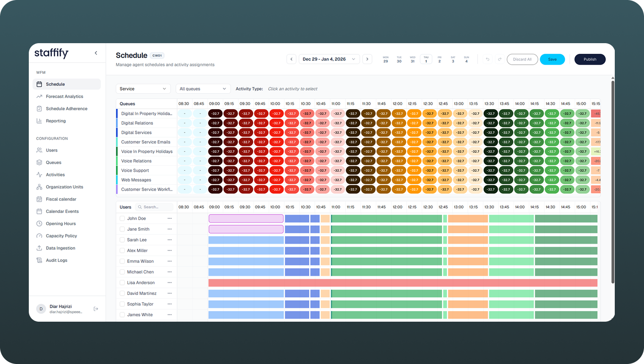Click the Audit Logs icon
This screenshot has width=644, height=364.
(x=39, y=260)
